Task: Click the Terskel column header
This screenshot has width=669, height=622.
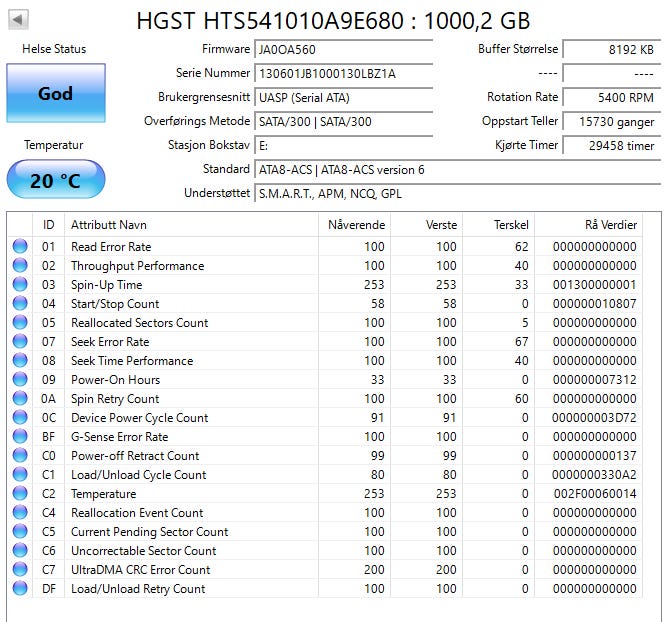Action: tap(510, 224)
